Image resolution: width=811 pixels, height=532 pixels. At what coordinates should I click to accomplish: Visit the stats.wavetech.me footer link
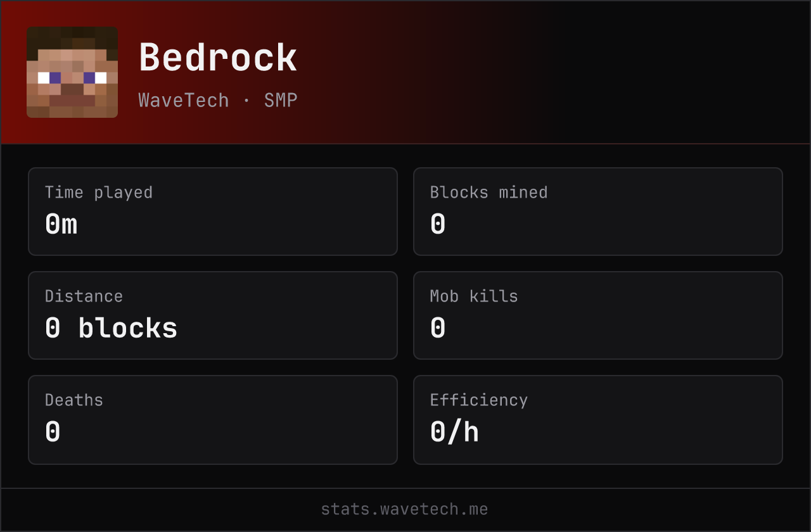[405, 509]
